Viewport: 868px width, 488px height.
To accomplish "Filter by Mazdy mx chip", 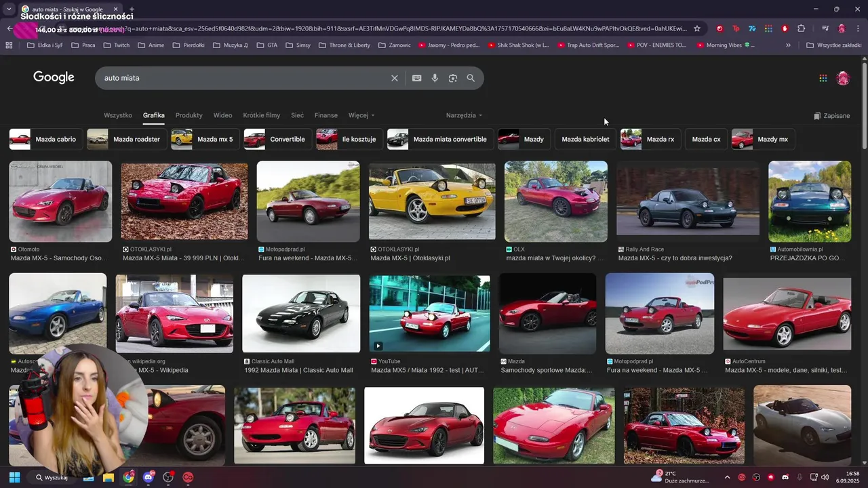I will click(x=763, y=139).
